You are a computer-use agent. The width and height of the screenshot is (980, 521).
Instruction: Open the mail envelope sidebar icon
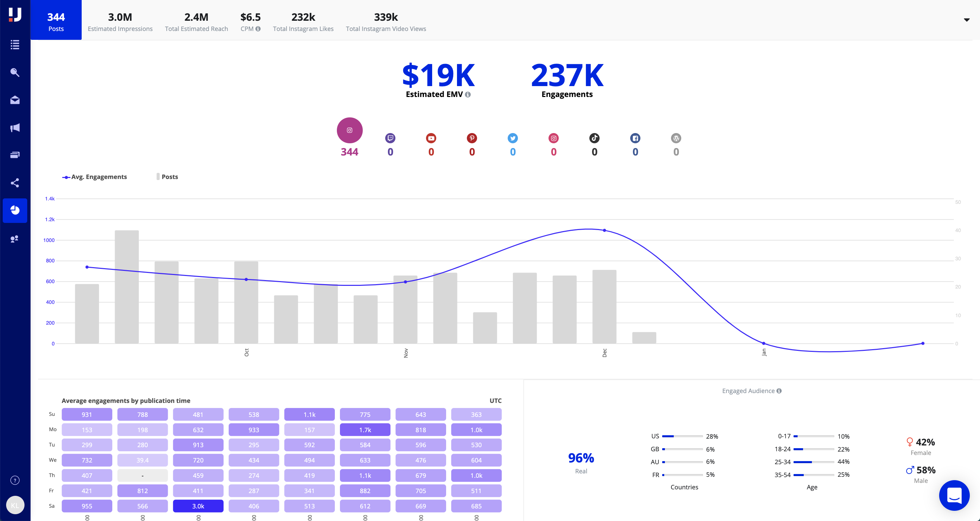[x=15, y=100]
